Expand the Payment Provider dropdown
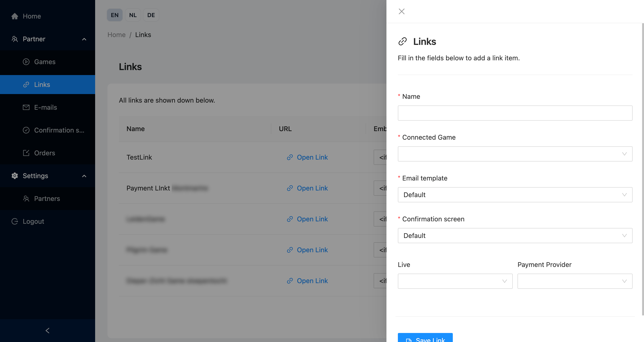The image size is (644, 342). (x=575, y=281)
